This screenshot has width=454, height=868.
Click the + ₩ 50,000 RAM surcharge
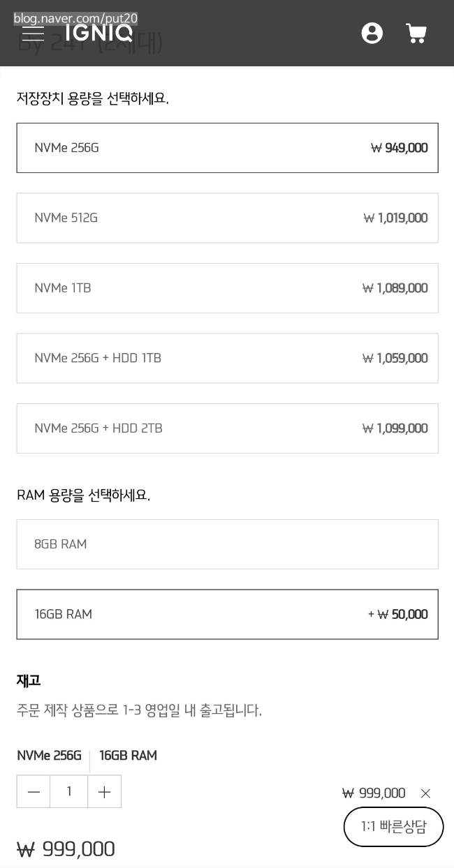(397, 614)
